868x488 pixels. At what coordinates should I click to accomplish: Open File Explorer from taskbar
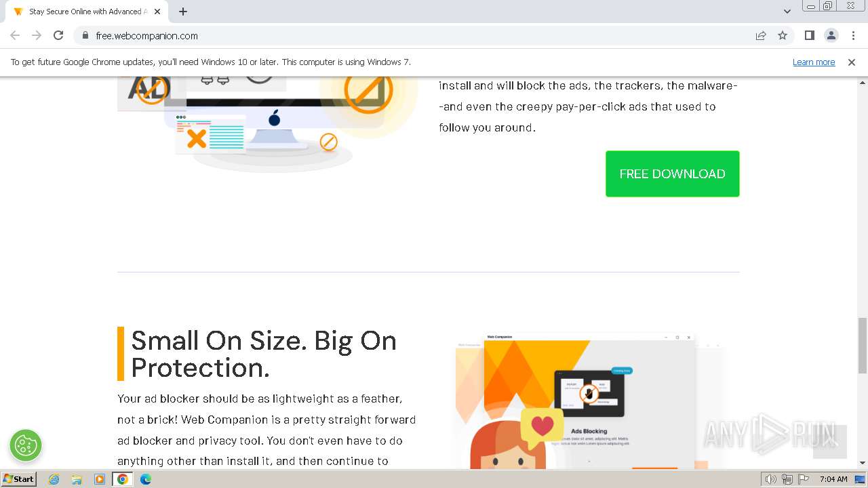pos(77,479)
